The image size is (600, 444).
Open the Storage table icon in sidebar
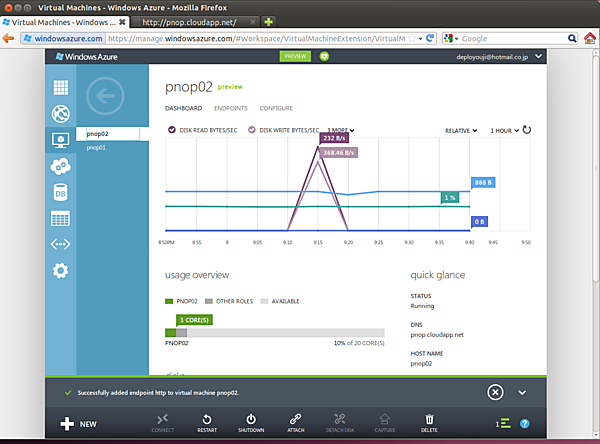(x=60, y=219)
